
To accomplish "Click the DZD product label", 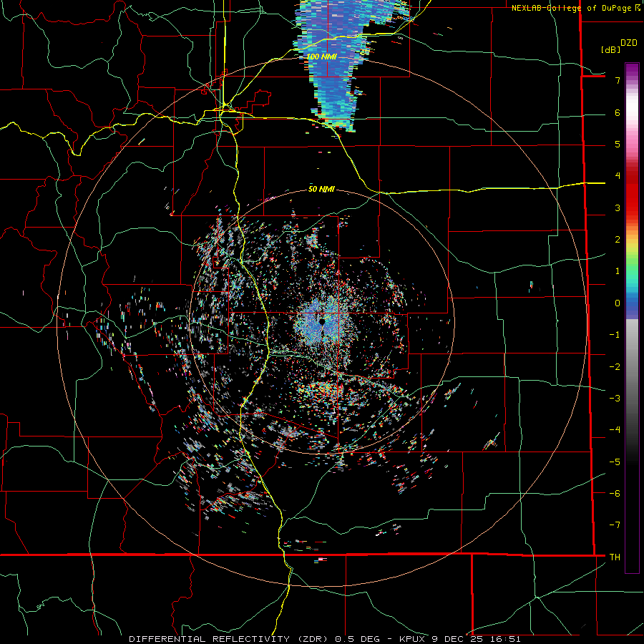I will click(x=629, y=43).
